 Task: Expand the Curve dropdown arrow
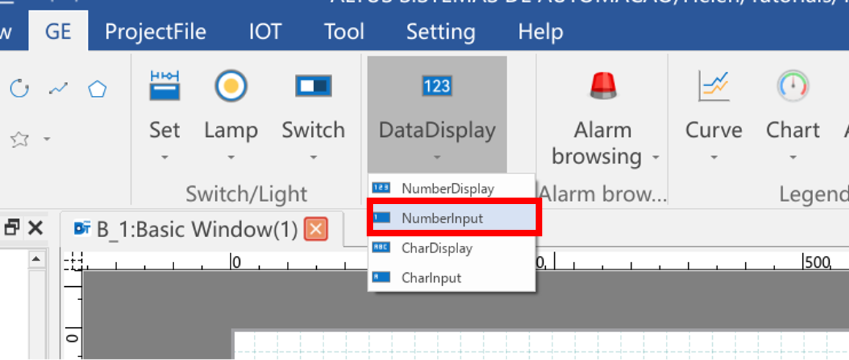(x=714, y=158)
